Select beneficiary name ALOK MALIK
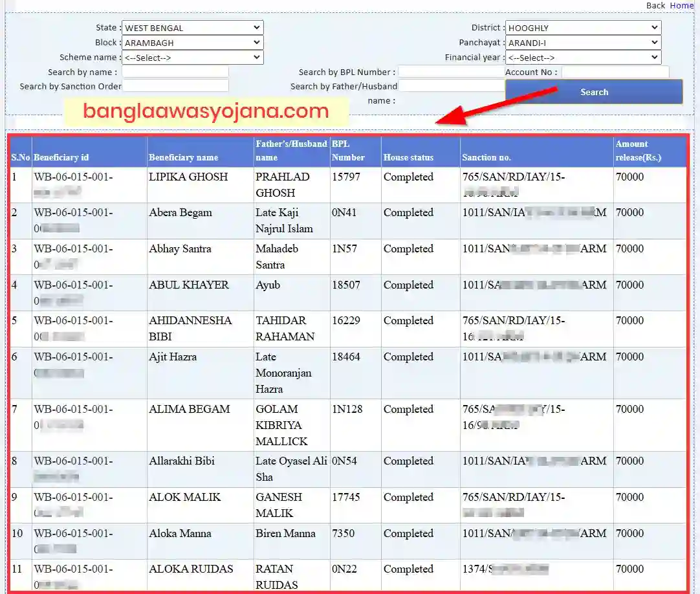 185,497
